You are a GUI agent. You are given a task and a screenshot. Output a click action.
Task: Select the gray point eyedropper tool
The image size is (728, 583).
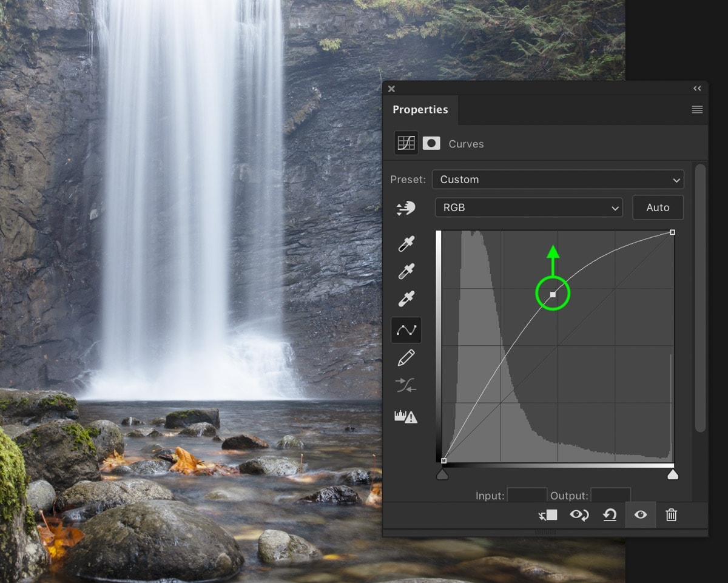coord(406,271)
